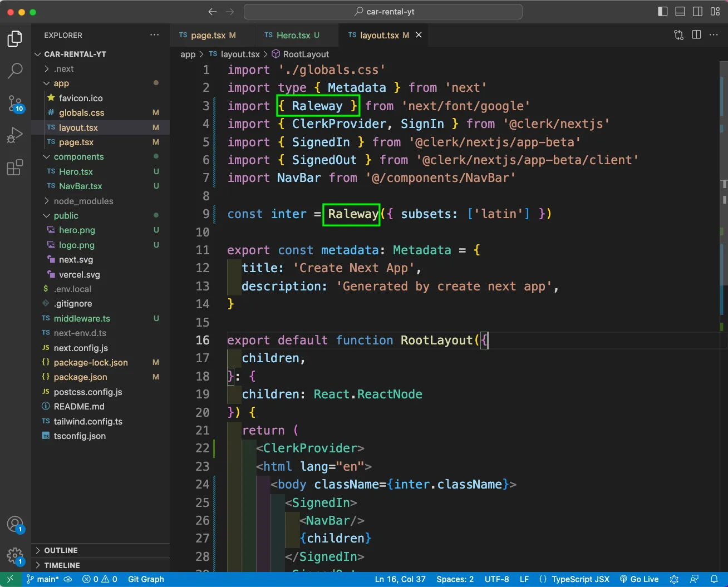This screenshot has height=587, width=728.
Task: Toggle the bottom panel layout icon
Action: coord(680,12)
